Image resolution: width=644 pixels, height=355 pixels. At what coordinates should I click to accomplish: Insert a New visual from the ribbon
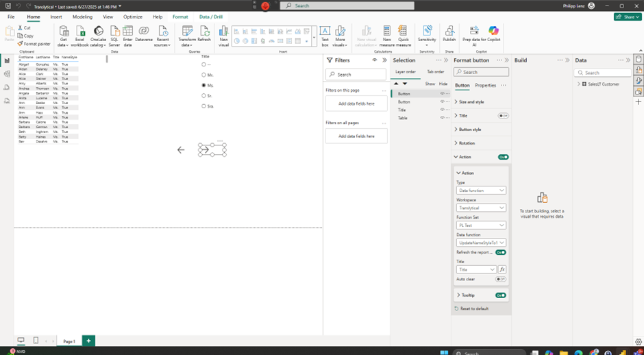click(223, 32)
